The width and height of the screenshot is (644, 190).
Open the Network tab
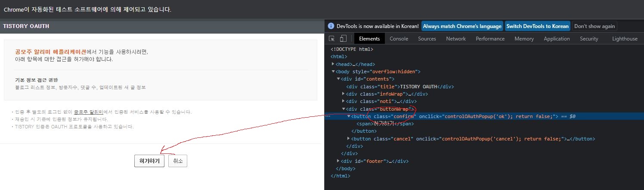point(456,38)
